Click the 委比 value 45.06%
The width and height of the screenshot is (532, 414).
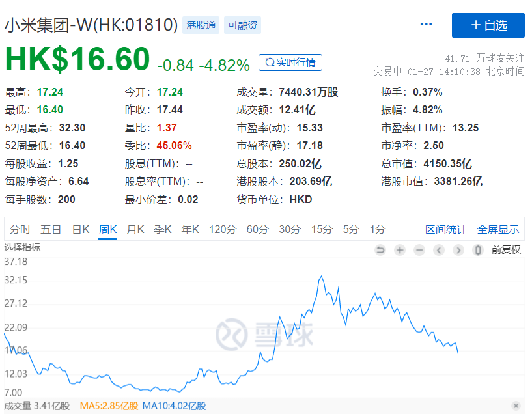click(x=174, y=145)
